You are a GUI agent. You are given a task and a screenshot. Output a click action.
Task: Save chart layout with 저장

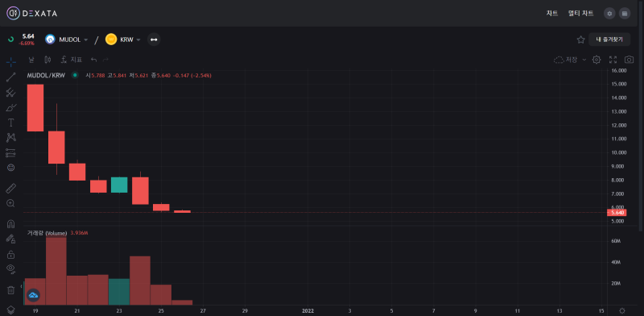pos(566,60)
